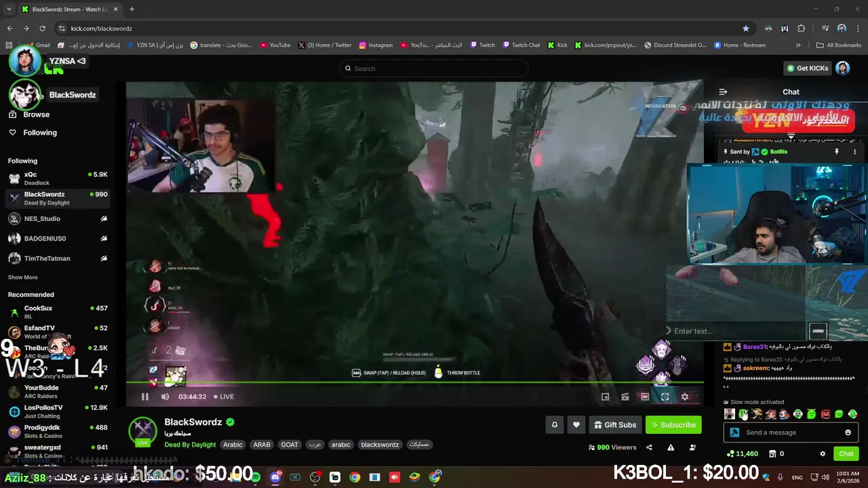Open browser extensions puzzle icon
This screenshot has width=868, height=488.
[x=801, y=28]
